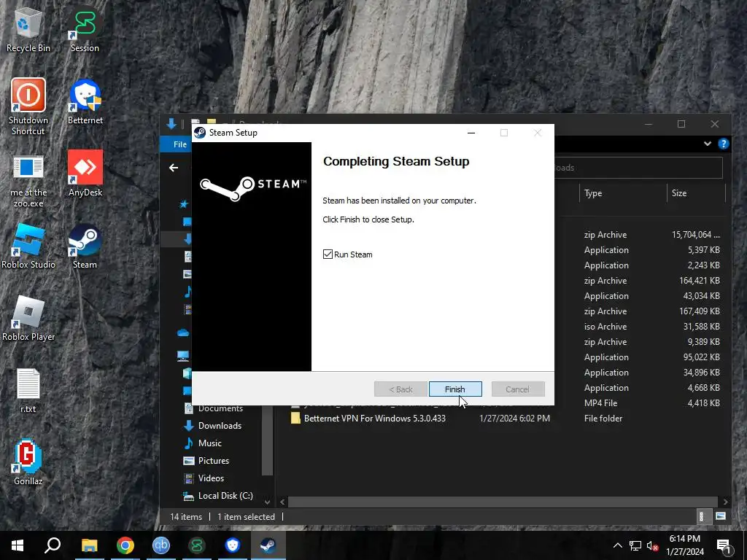This screenshot has height=560, width=747.
Task: Select the Gorillaz desktop icon
Action: [28, 462]
